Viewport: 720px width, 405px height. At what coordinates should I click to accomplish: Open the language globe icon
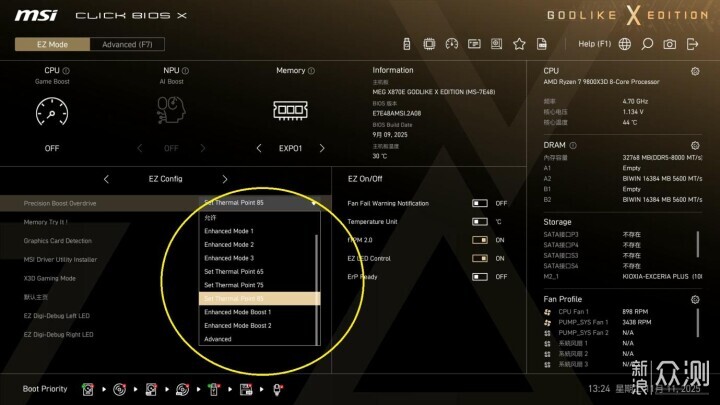click(x=624, y=44)
